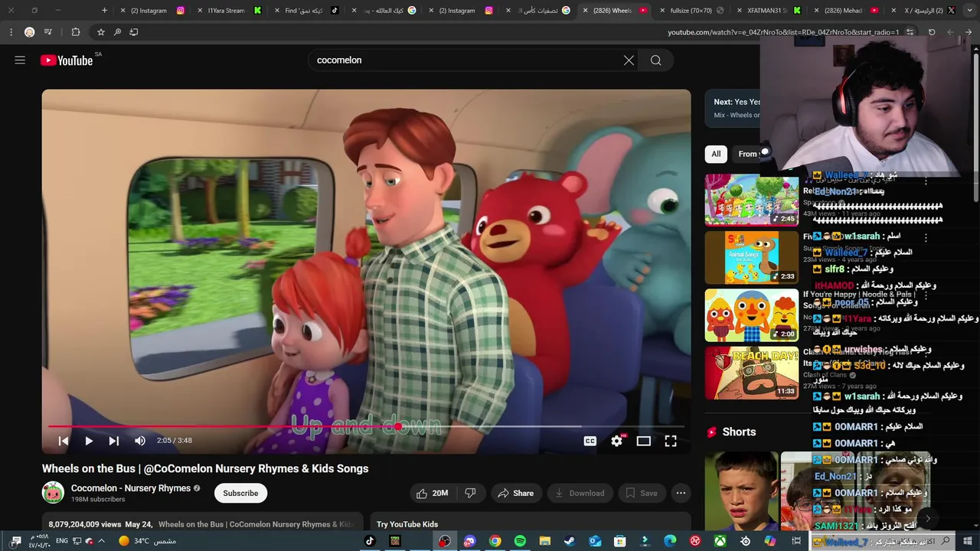This screenshot has width=980, height=551.
Task: Open a new browser tab with plus
Action: coord(105,11)
